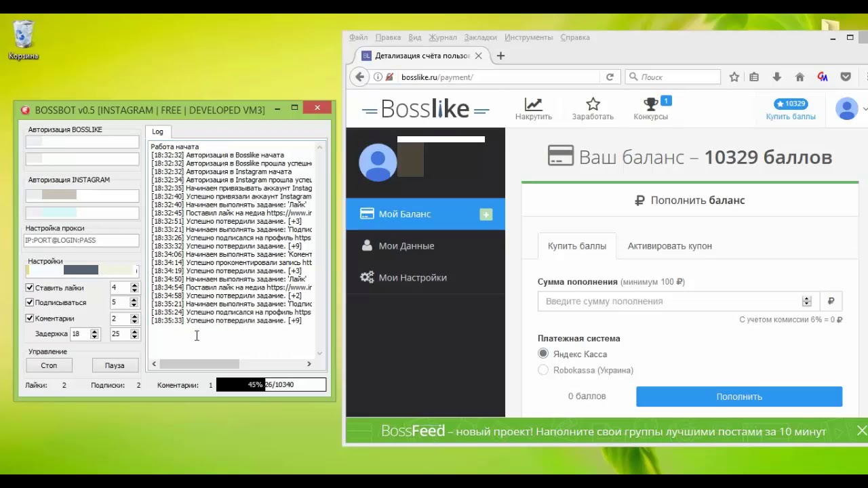Select the Log tab in BOSSBOT
This screenshot has width=868, height=488.
point(157,131)
